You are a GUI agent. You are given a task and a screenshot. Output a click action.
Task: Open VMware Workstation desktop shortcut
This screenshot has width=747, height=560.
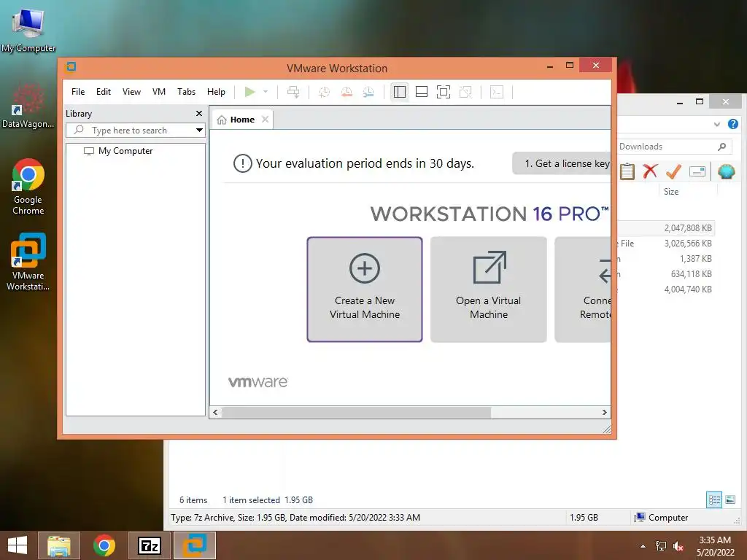[x=28, y=262]
